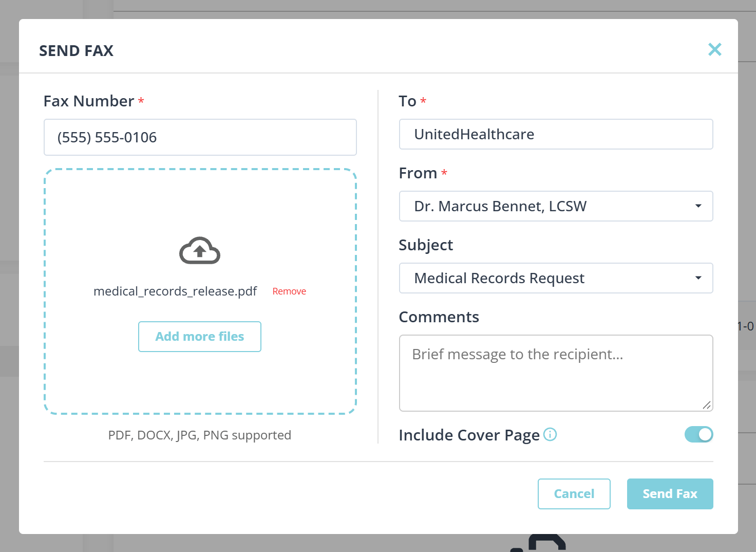The image size is (756, 552).
Task: Select the medical_records_release.pdf file name
Action: point(175,291)
